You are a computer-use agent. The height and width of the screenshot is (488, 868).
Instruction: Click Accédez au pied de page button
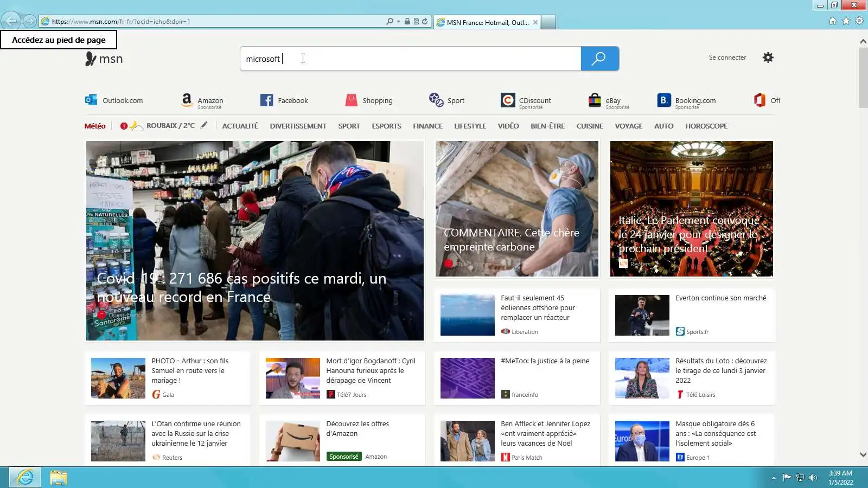point(59,40)
